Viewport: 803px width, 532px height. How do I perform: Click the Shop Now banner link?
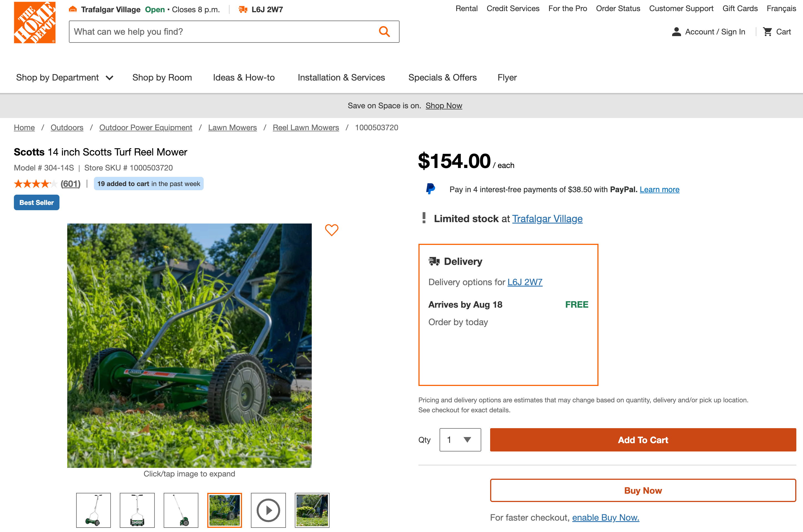444,106
